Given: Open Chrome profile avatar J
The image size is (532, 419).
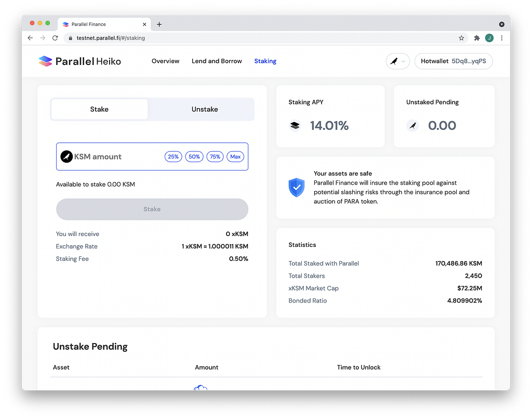Looking at the screenshot, I should coord(489,38).
